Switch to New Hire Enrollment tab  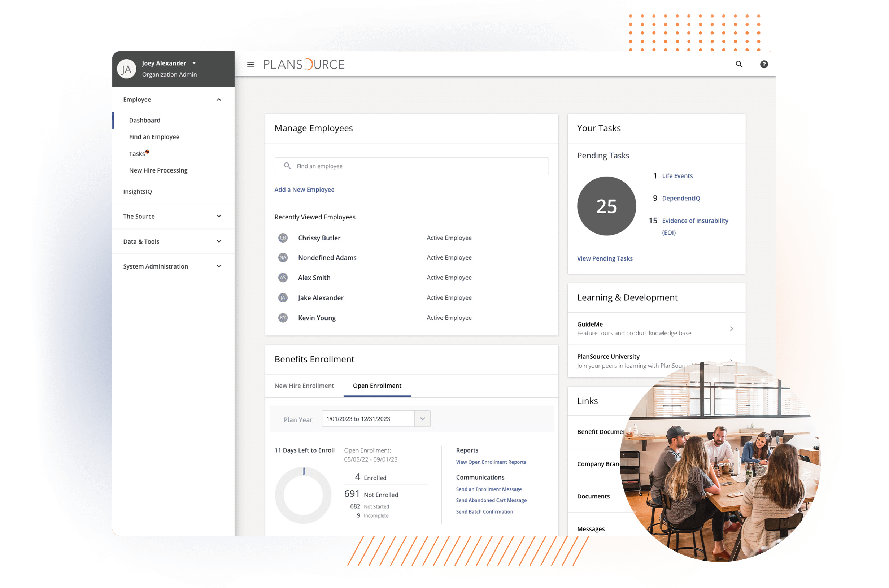[304, 386]
